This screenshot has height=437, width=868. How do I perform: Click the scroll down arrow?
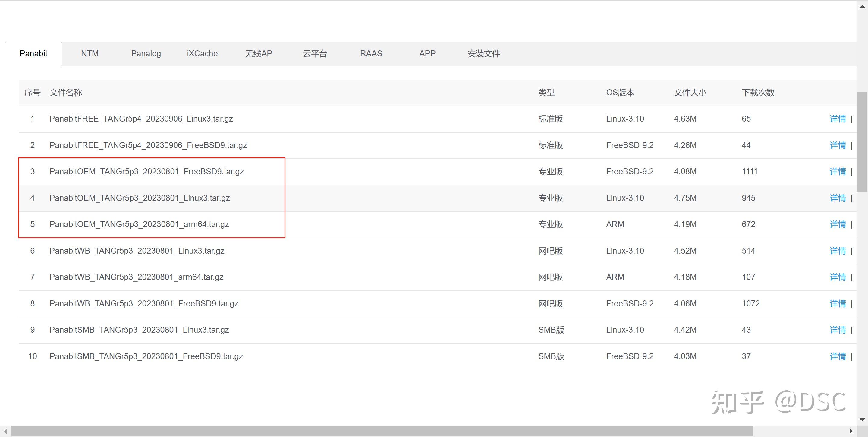(862, 420)
